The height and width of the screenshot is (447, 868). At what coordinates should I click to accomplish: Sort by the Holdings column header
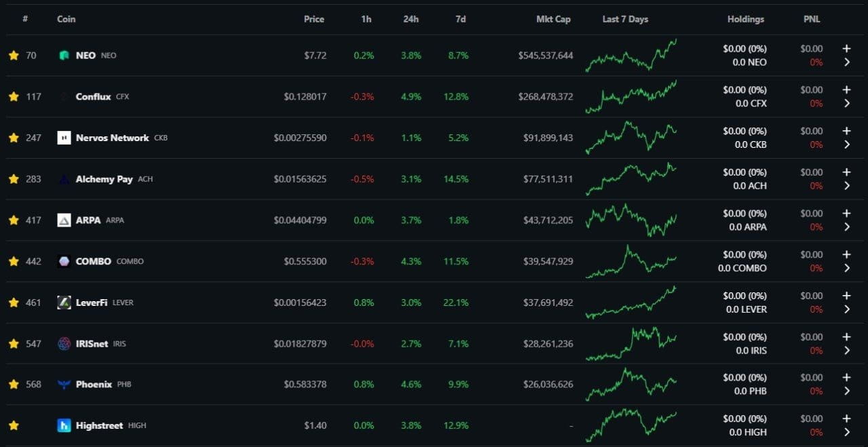746,20
